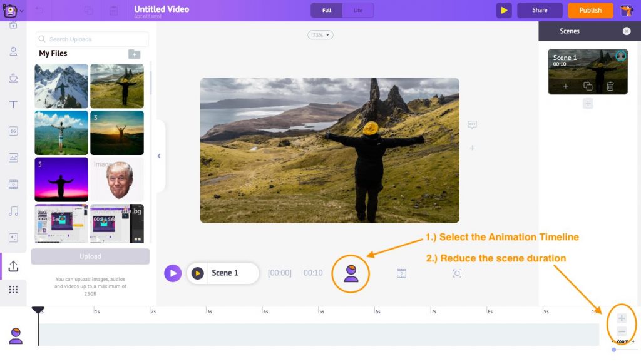Click the timeline zoom plus control
Viewport: 641px width, 364px height.
point(622,318)
